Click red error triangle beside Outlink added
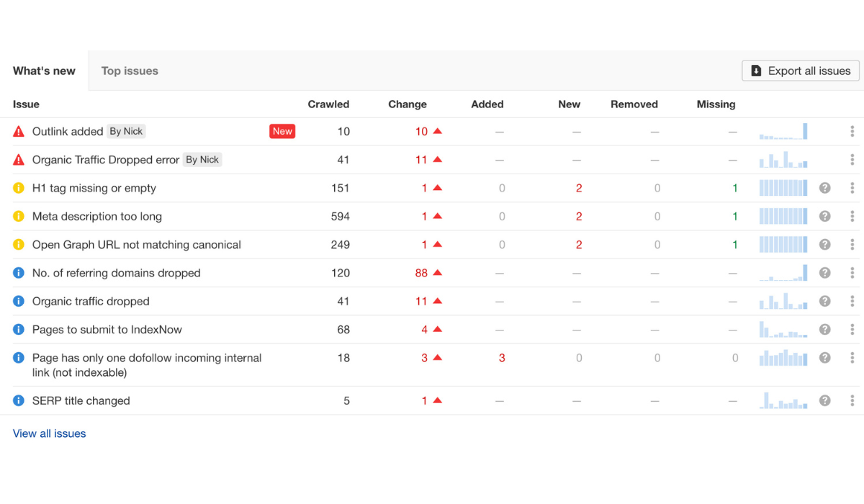This screenshot has width=864, height=504. coord(19,131)
